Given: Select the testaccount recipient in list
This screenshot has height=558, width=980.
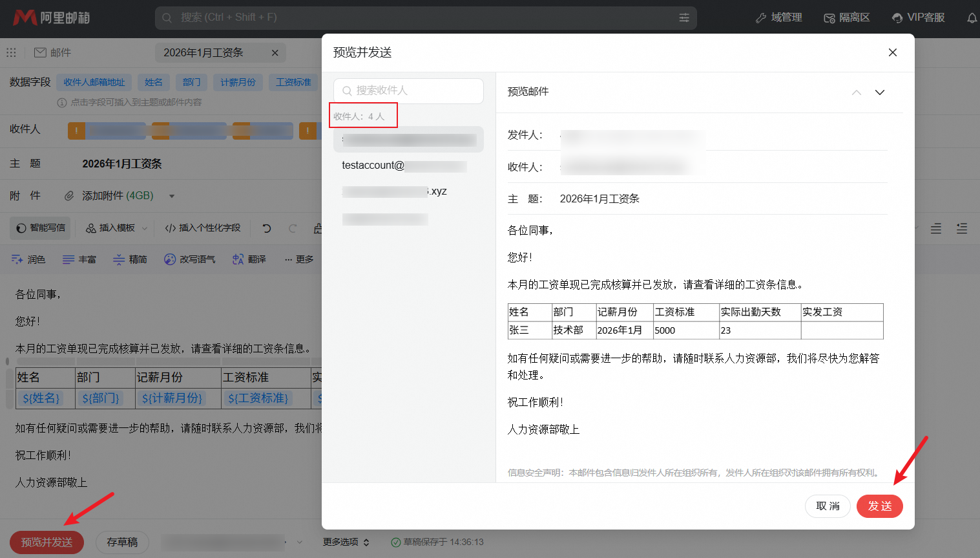Looking at the screenshot, I should coord(404,166).
